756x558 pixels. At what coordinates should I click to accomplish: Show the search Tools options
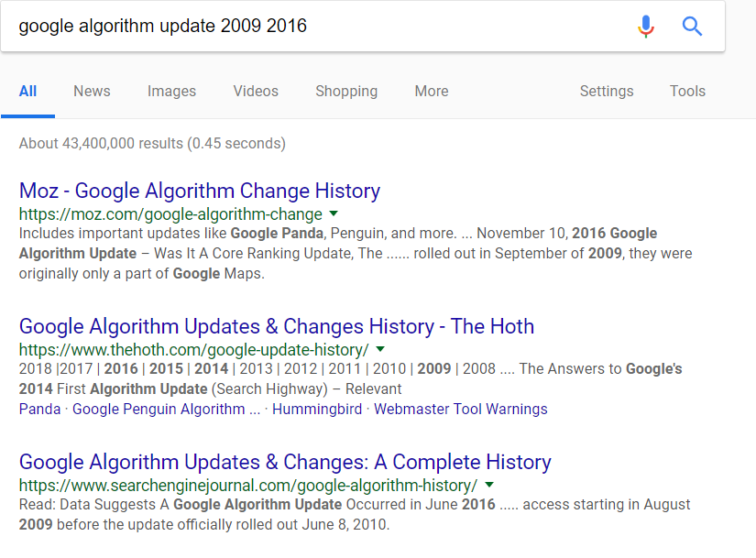pyautogui.click(x=687, y=91)
